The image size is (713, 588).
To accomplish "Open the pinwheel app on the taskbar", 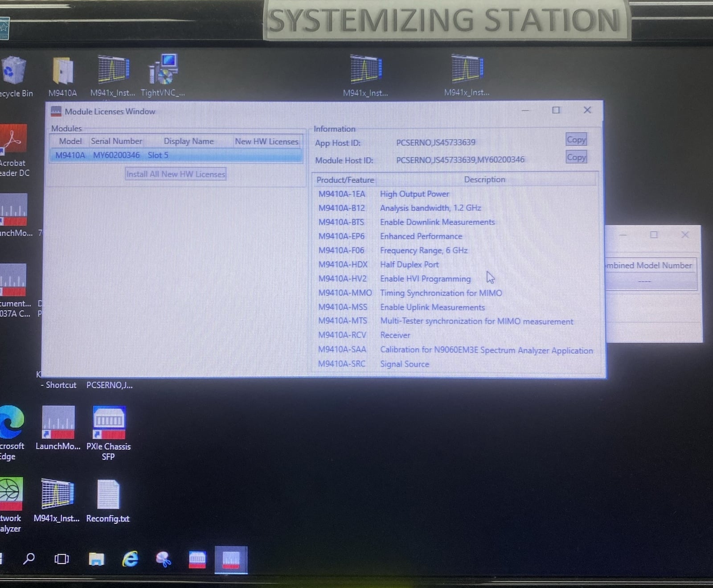I will pyautogui.click(x=164, y=559).
